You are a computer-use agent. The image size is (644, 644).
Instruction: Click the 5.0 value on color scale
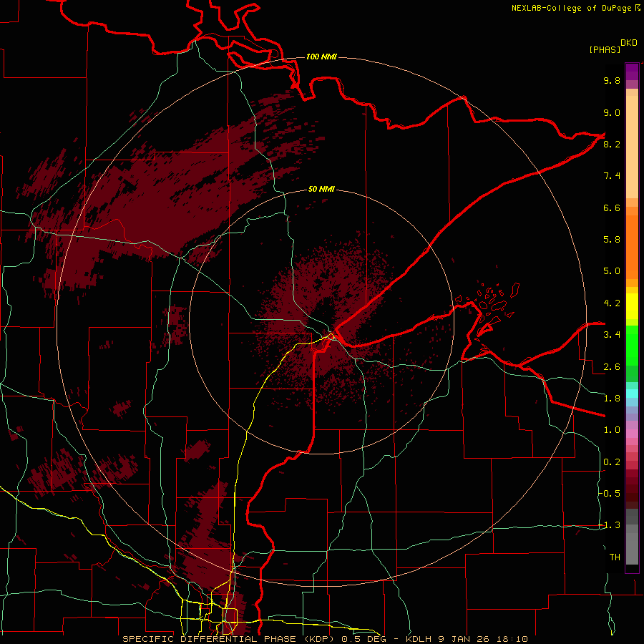(612, 271)
